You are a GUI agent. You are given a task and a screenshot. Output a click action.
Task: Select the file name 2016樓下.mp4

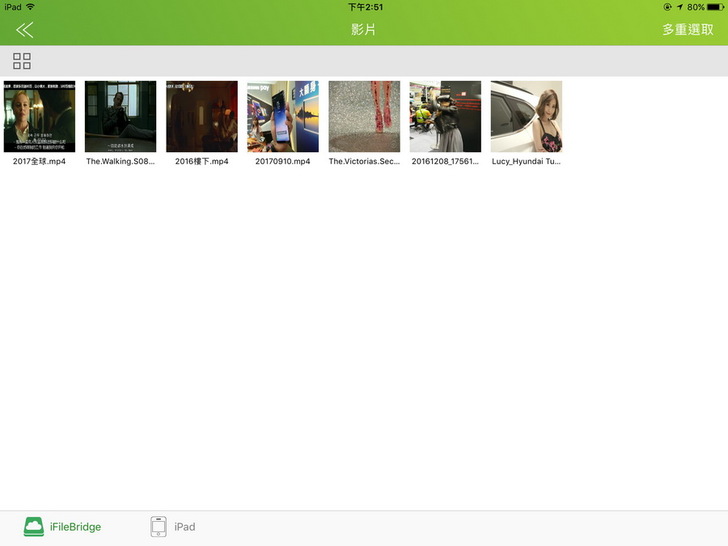pos(202,162)
